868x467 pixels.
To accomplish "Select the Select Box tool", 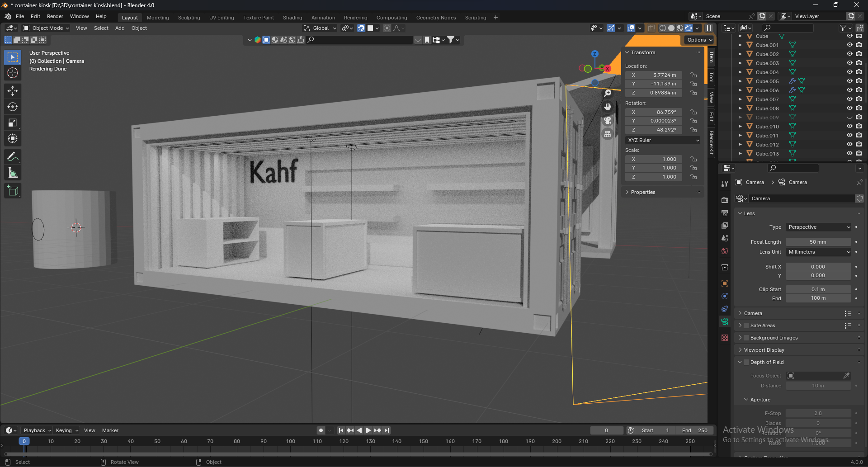I will click(x=13, y=57).
